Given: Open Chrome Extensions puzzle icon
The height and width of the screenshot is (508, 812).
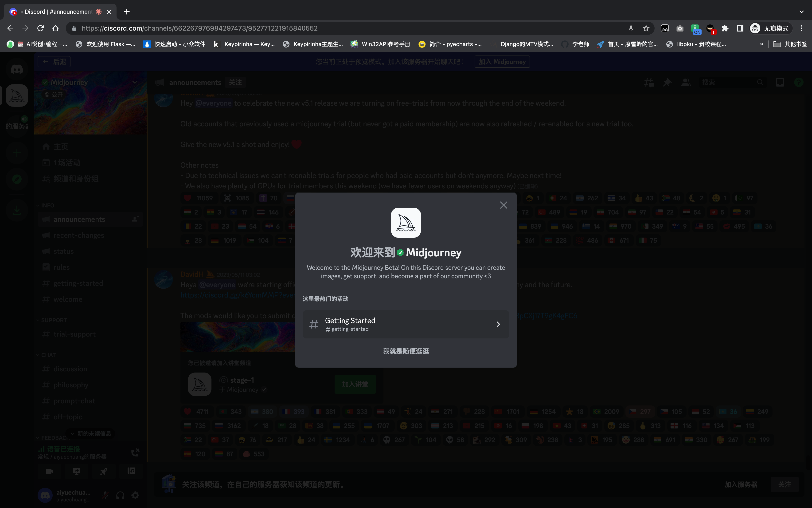Looking at the screenshot, I should click(x=725, y=28).
